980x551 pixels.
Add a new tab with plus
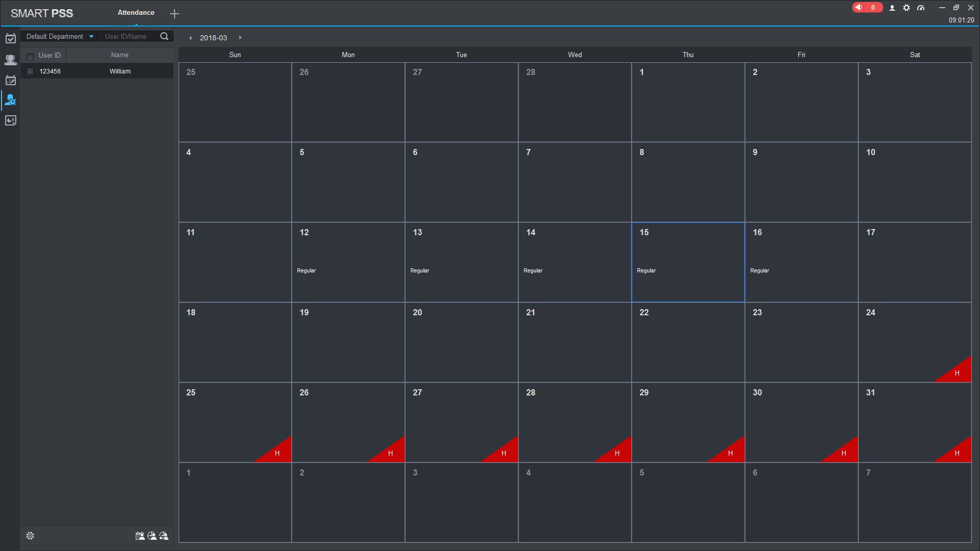(175, 14)
